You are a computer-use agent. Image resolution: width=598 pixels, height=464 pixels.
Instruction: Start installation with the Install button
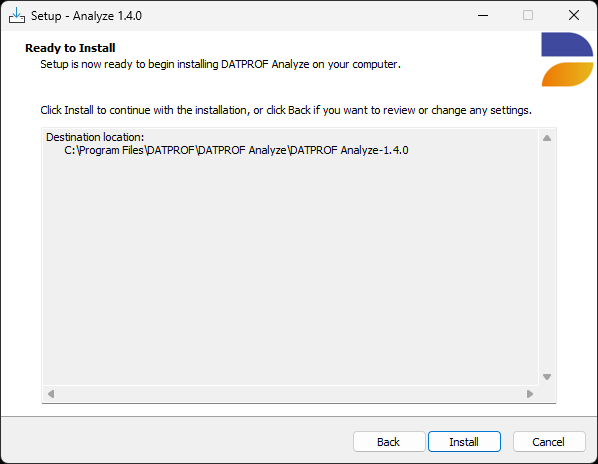pyautogui.click(x=464, y=442)
